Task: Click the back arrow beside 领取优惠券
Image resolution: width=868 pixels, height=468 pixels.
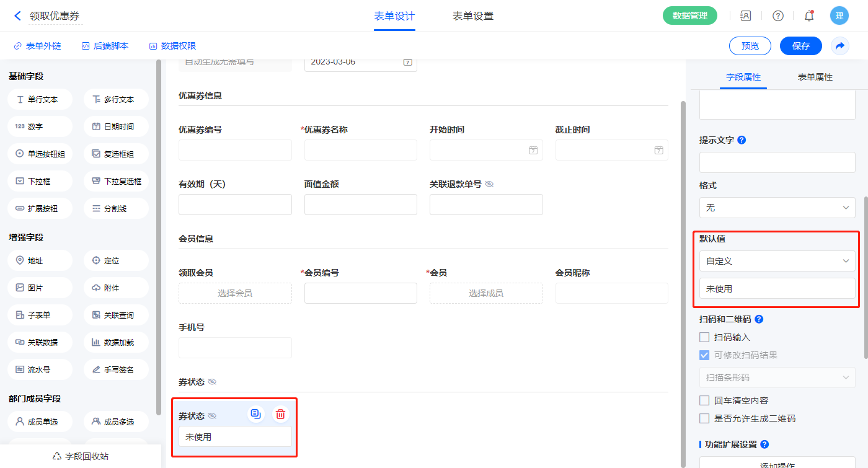Action: [17, 15]
